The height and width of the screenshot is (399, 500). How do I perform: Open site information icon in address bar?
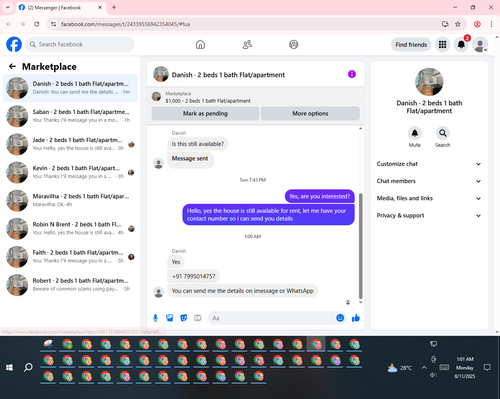[x=54, y=24]
